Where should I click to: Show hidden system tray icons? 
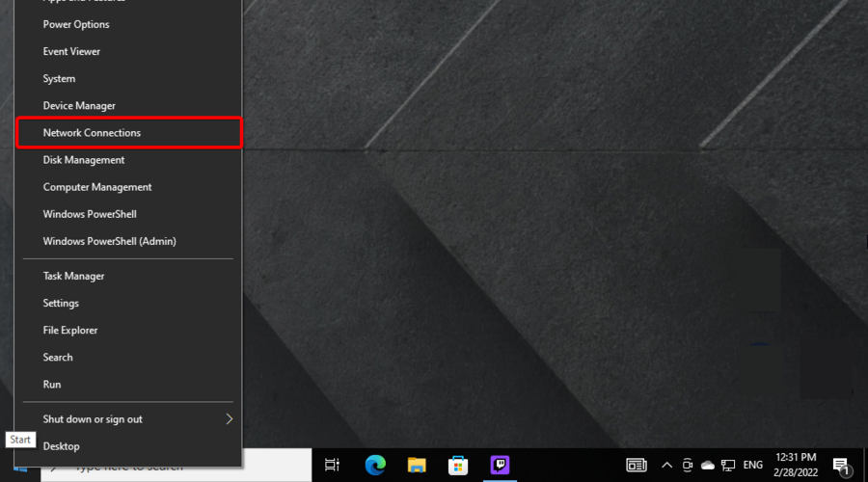[666, 465]
